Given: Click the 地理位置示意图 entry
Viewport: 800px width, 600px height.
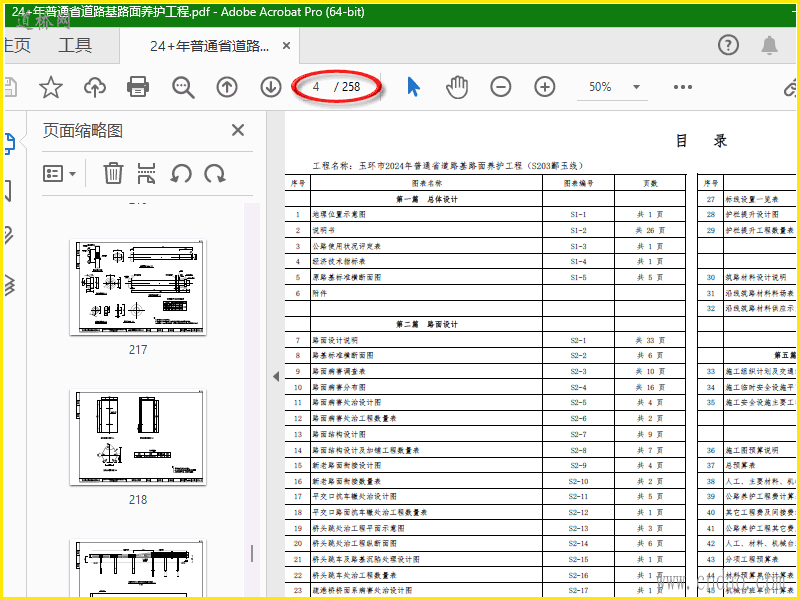Looking at the screenshot, I should pos(339,215).
